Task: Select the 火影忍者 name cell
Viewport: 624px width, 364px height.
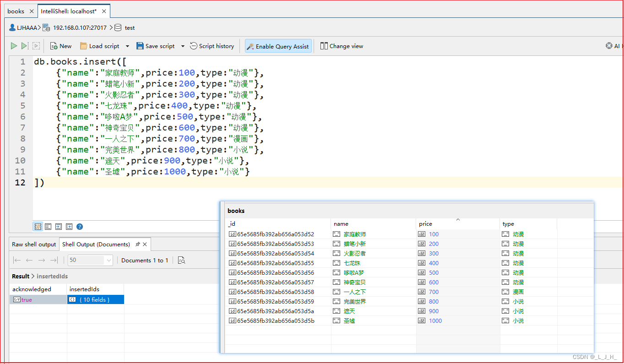Action: (374, 253)
